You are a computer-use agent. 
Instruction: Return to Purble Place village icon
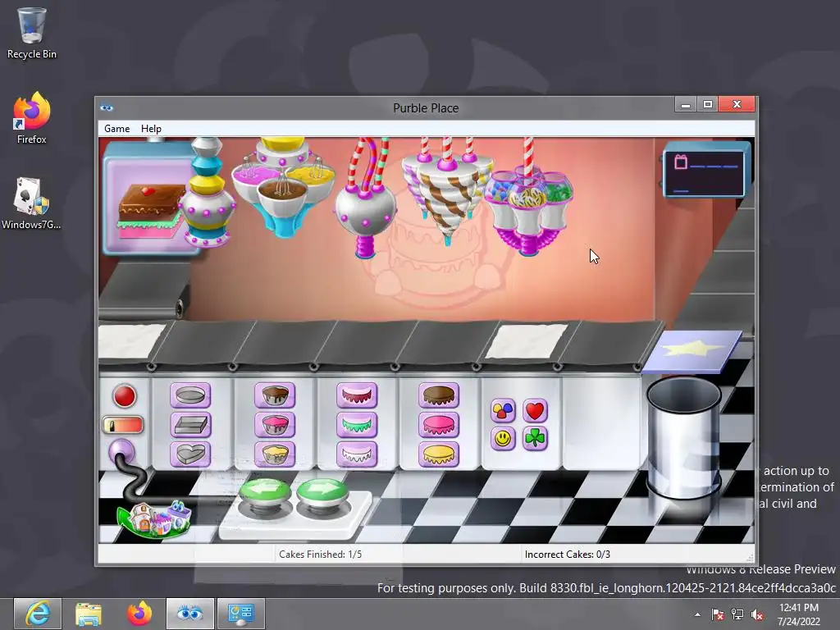pyautogui.click(x=154, y=518)
